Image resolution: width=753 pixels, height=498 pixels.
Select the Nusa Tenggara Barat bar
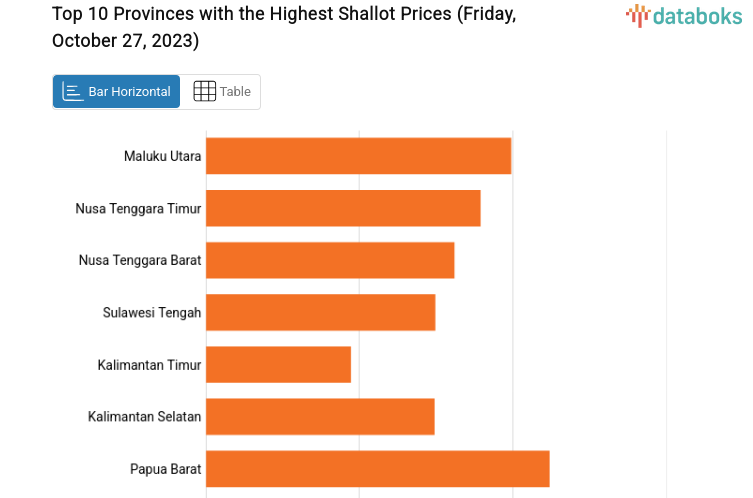[x=330, y=260]
